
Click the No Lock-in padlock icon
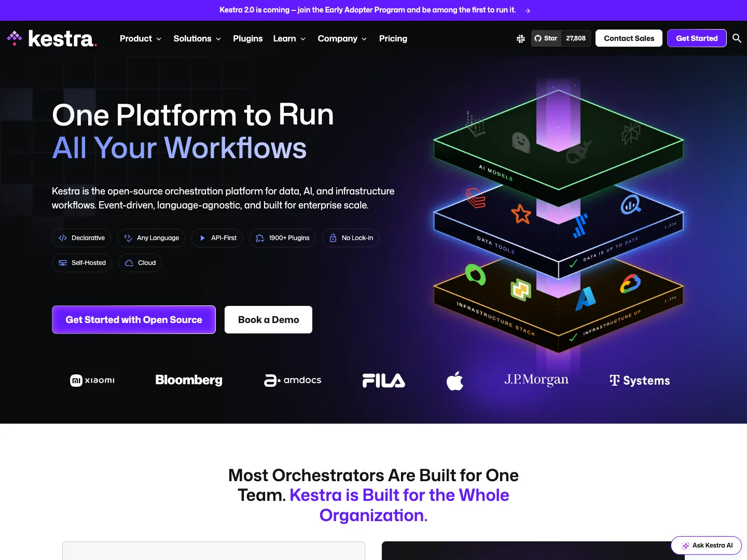pos(333,238)
